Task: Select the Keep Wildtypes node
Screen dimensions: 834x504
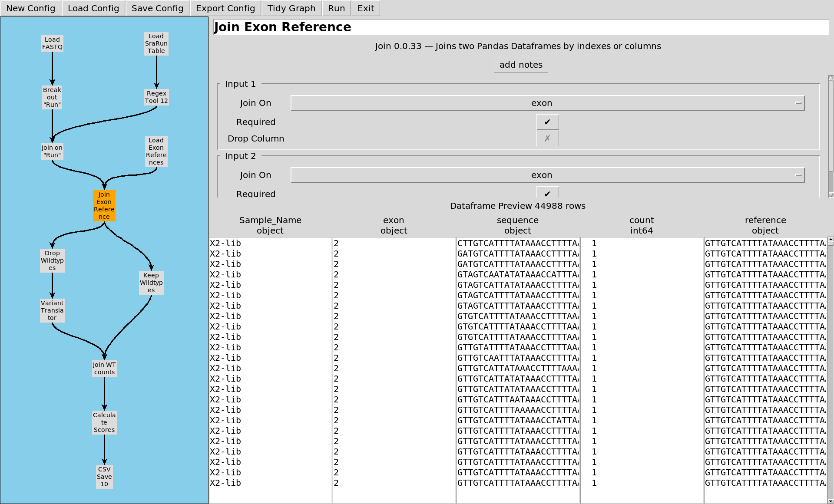Action: pos(151,283)
